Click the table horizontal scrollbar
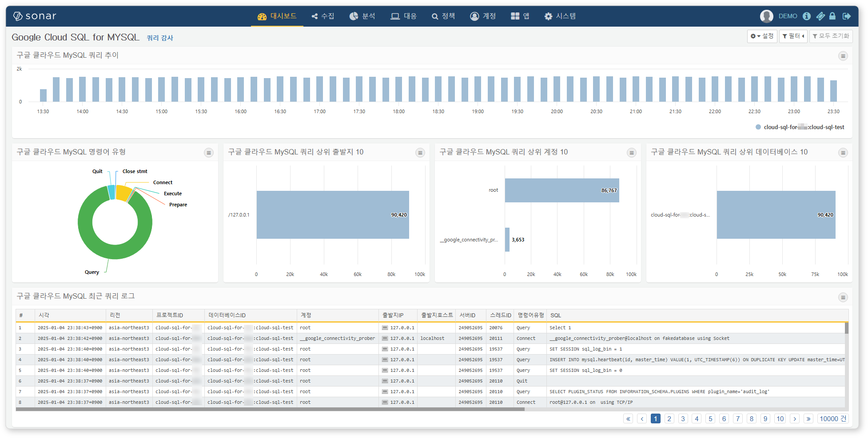Image resolution: width=868 pixels, height=438 pixels. coord(270,410)
